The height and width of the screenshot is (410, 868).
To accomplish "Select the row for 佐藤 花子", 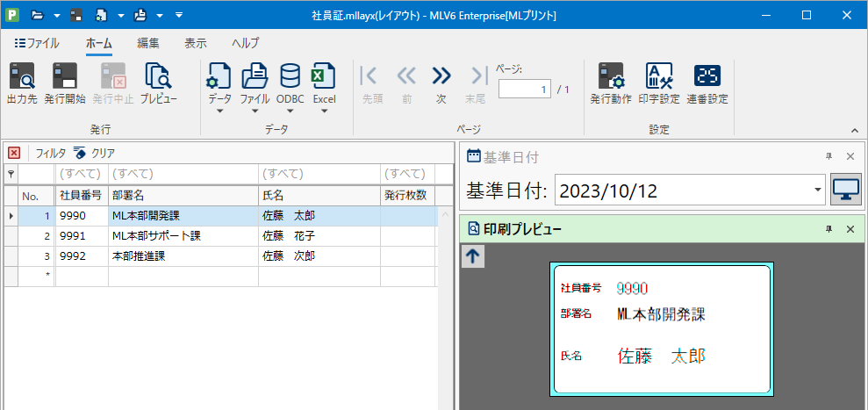I will (x=221, y=236).
